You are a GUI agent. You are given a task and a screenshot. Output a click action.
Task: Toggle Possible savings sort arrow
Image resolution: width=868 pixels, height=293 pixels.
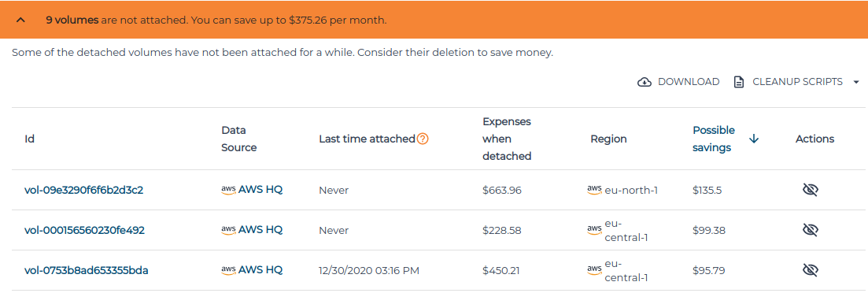click(x=753, y=139)
